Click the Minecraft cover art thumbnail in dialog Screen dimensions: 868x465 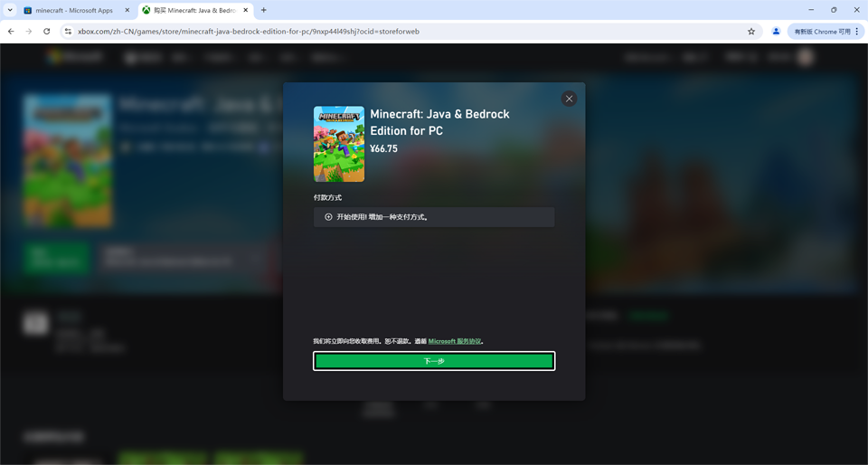tap(339, 144)
